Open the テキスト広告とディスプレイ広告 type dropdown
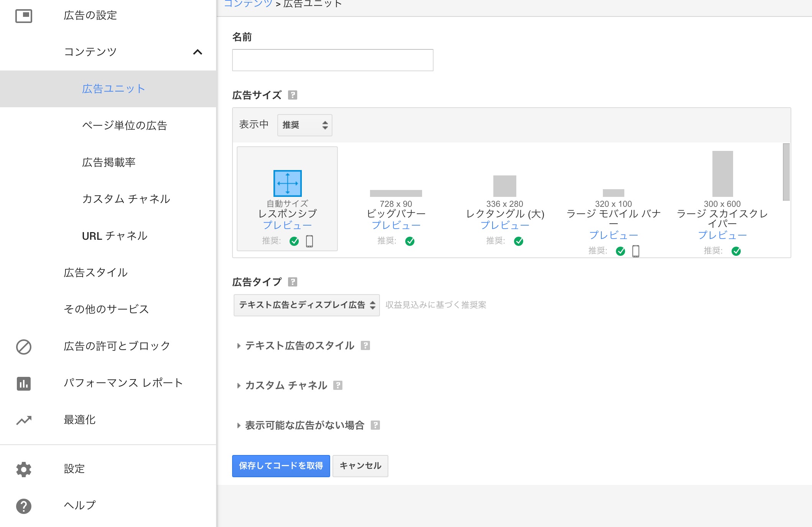Screen dimensions: 812x527 307,305
